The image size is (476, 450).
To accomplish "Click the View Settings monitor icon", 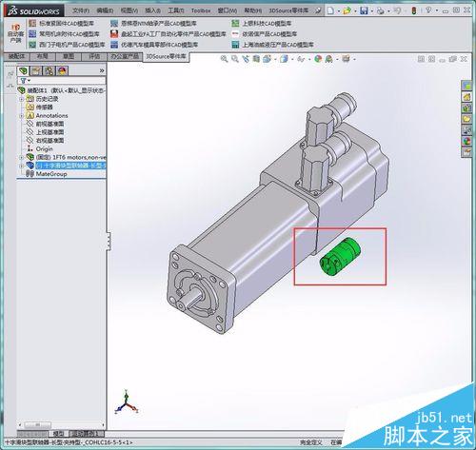I will (x=346, y=59).
